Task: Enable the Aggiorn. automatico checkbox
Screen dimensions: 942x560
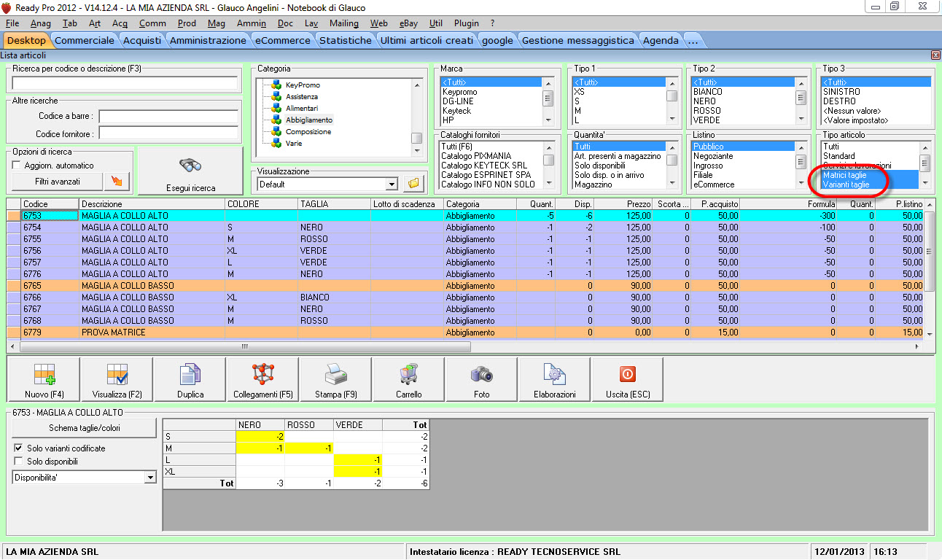Action: click(17, 166)
